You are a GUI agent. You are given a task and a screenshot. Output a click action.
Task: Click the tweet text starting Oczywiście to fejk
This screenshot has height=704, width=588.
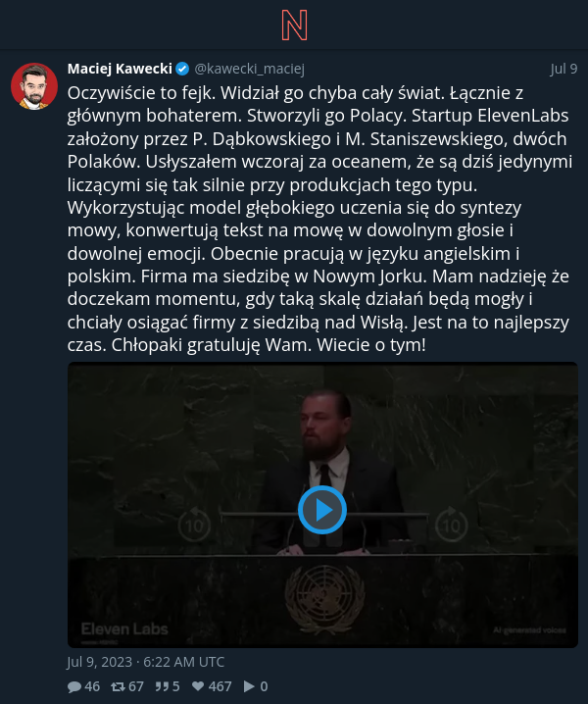[319, 219]
